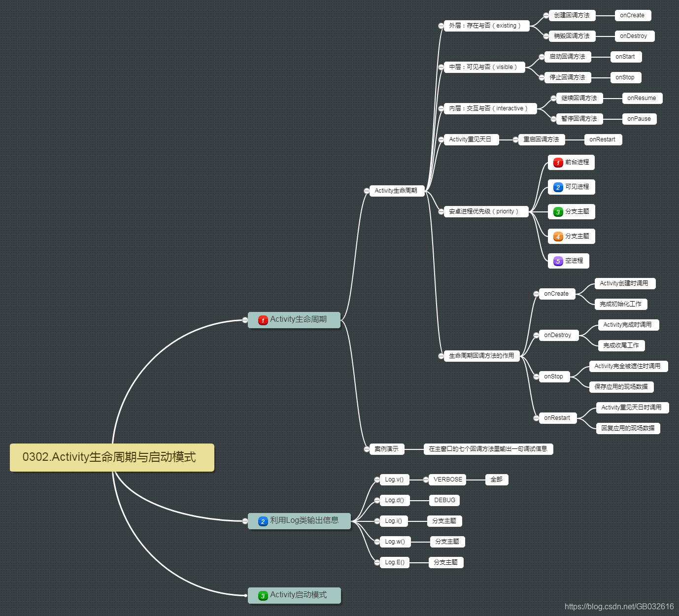
Task: Collapse the Log.d() node
Action: (377, 500)
